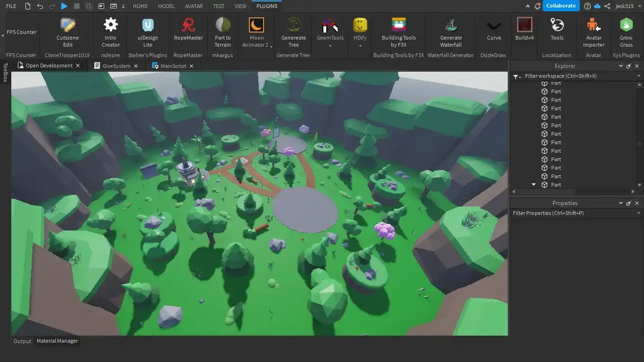This screenshot has width=644, height=362.
Task: Open the FILE menu
Action: [11, 6]
